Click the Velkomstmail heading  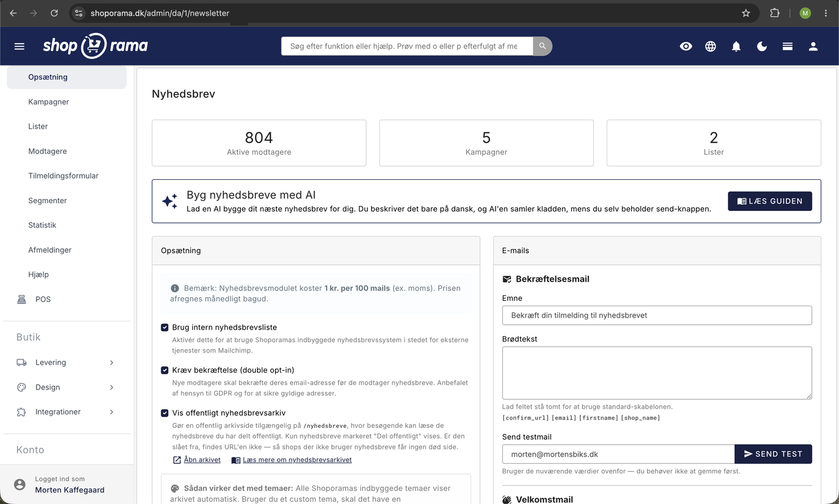(544, 499)
